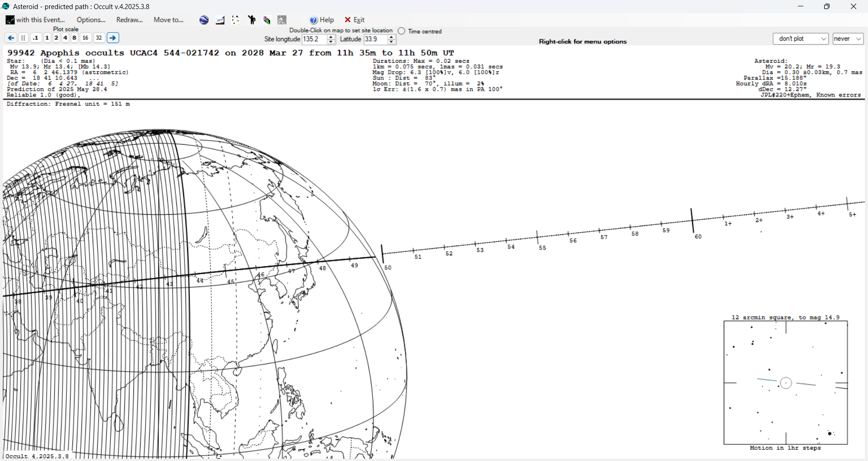
Task: Click the Exit button
Action: point(355,20)
